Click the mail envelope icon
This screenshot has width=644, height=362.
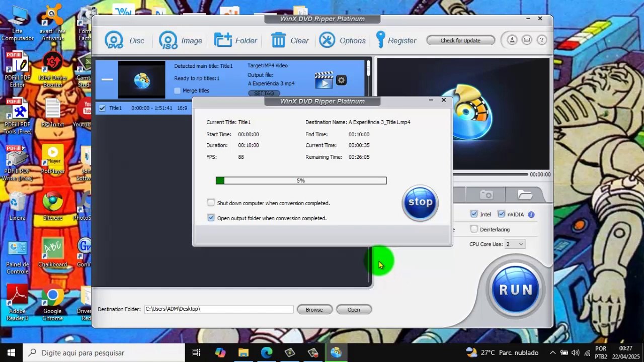click(527, 40)
